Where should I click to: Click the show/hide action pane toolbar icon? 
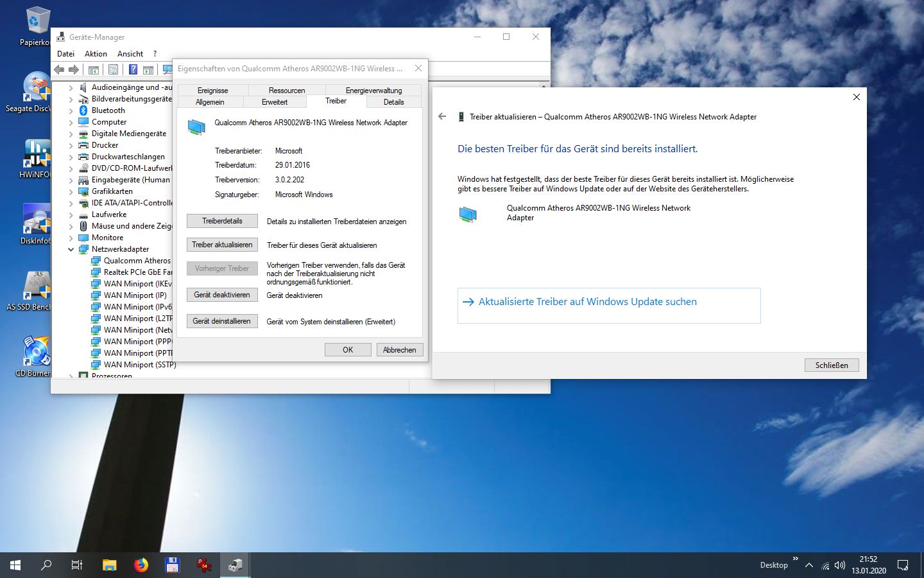148,69
